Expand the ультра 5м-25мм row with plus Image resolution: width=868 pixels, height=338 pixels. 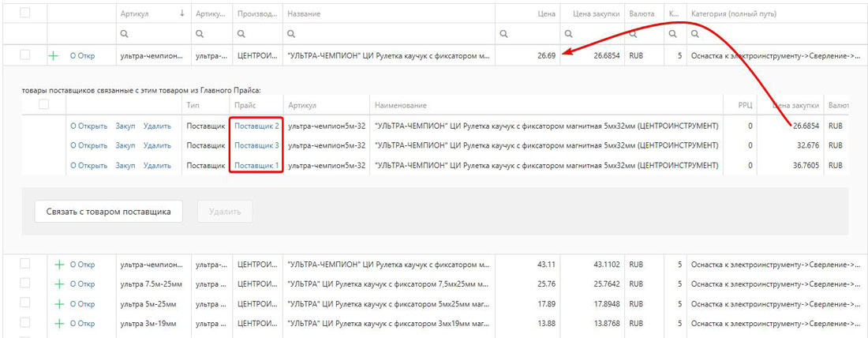pos(58,303)
